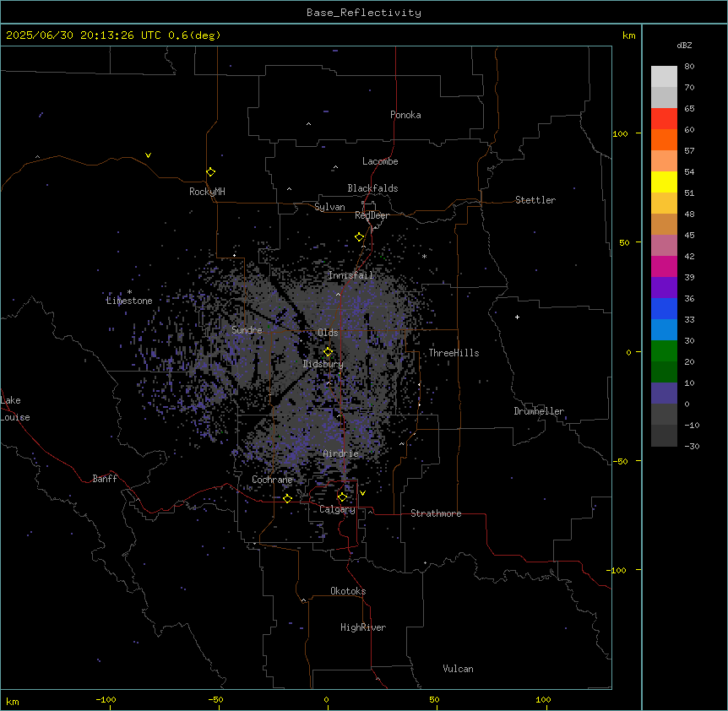
Task: Click the white plus marker north of Drumheller
Action: pos(517,317)
